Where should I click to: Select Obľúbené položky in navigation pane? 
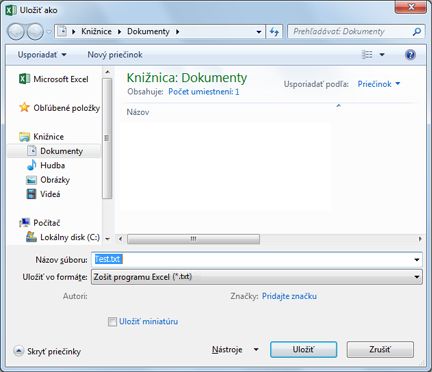[x=67, y=108]
